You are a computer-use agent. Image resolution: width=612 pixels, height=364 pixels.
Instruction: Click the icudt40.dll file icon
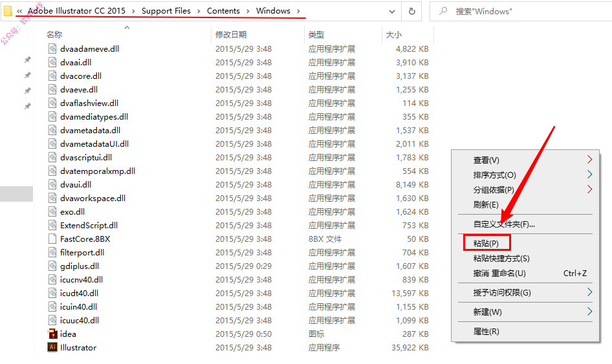tap(52, 293)
